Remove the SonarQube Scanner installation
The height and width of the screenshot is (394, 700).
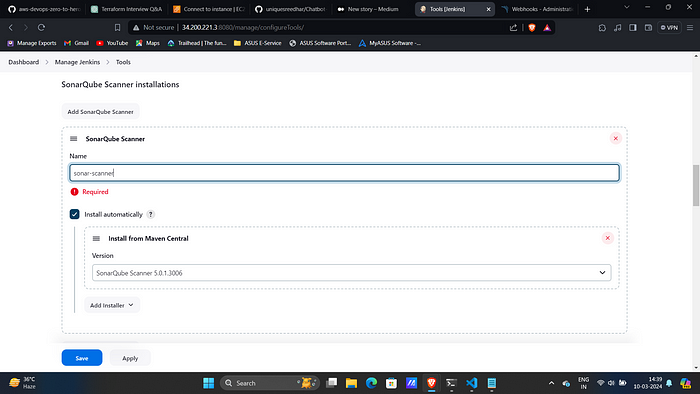(x=615, y=138)
